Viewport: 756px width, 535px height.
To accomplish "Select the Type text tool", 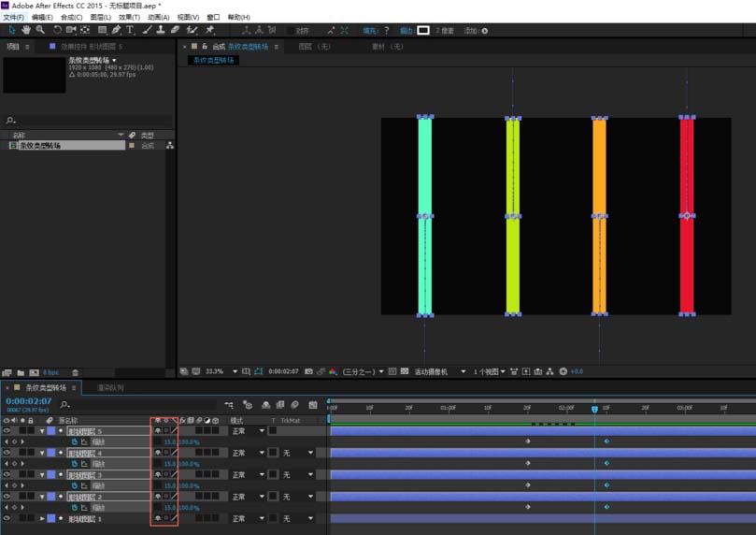I will tap(130, 30).
